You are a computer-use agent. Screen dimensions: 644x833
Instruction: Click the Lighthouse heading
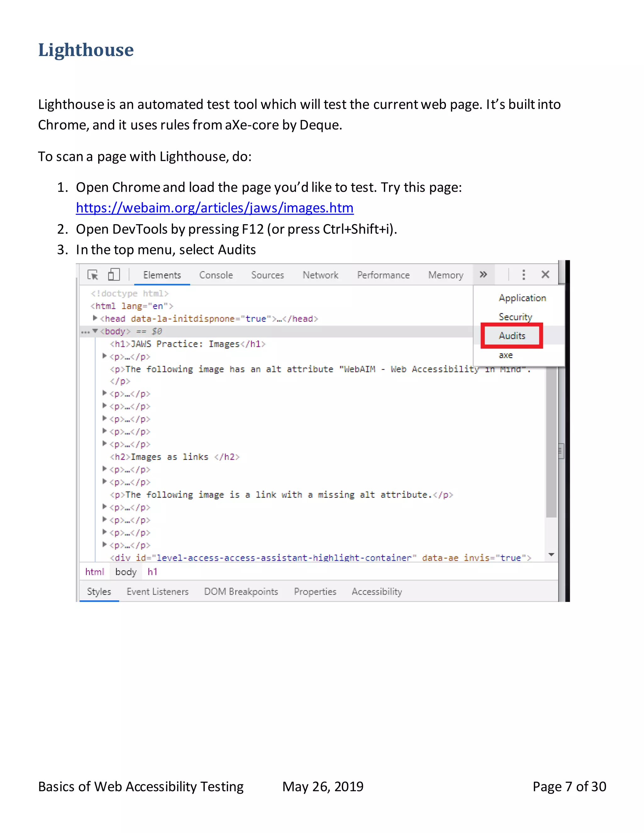point(86,50)
